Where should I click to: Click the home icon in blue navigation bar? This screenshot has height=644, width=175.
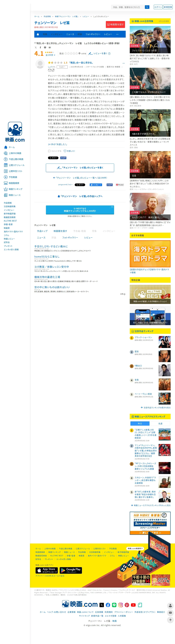click(38, 34)
